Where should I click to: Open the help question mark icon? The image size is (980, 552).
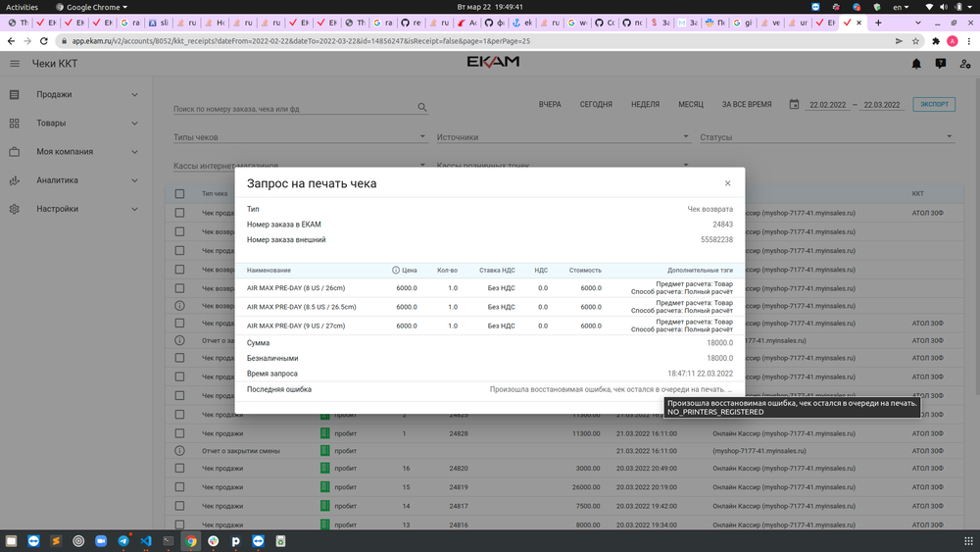941,64
